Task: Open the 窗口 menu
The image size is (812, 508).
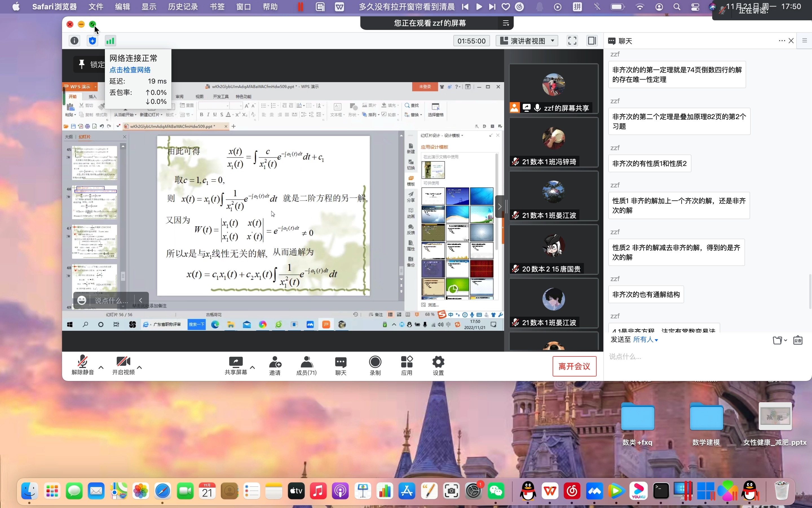Action: click(x=243, y=7)
